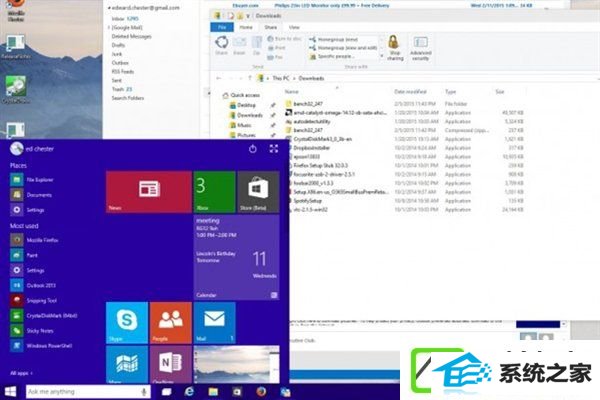
Task: Click the microphone icon in search box
Action: click(144, 392)
